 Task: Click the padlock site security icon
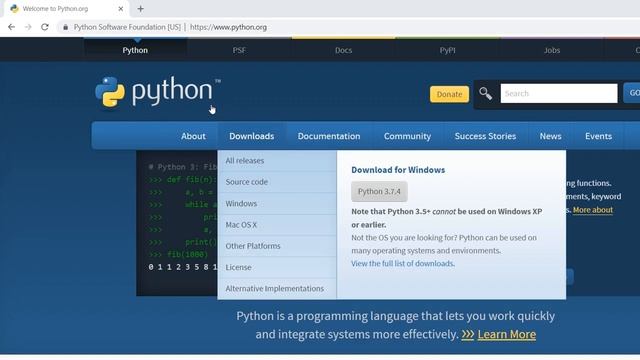click(65, 27)
